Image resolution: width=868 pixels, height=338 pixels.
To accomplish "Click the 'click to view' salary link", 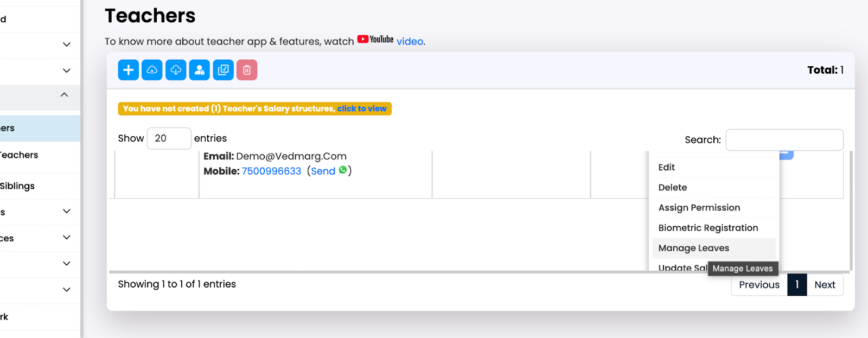I will click(x=362, y=109).
